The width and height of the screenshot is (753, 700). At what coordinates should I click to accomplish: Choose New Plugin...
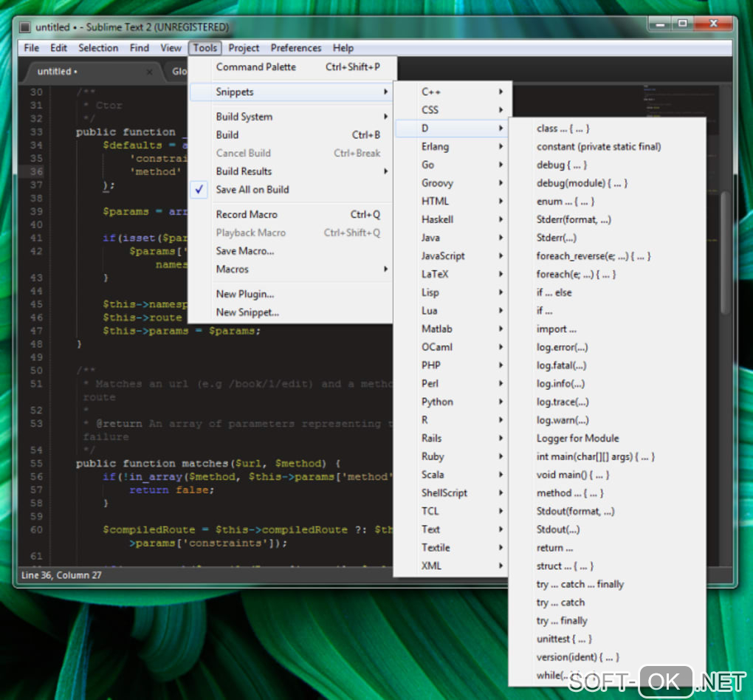292,294
